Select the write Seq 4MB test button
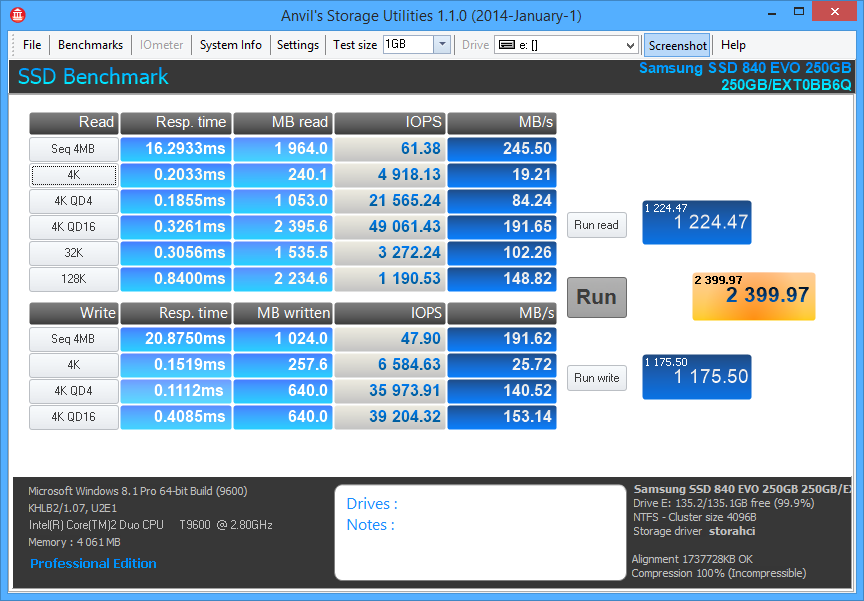 (x=74, y=339)
